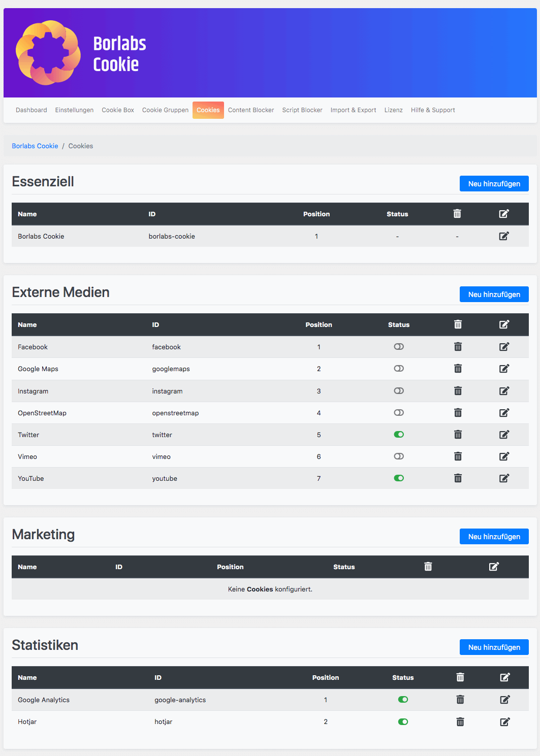
Task: Enable the Google Maps status toggle
Action: pos(399,369)
